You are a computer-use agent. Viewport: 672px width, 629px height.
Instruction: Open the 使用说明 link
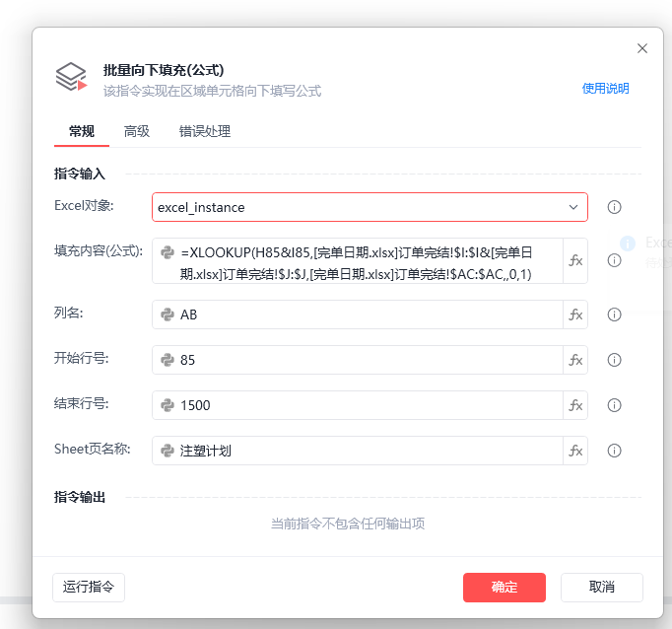tap(605, 89)
